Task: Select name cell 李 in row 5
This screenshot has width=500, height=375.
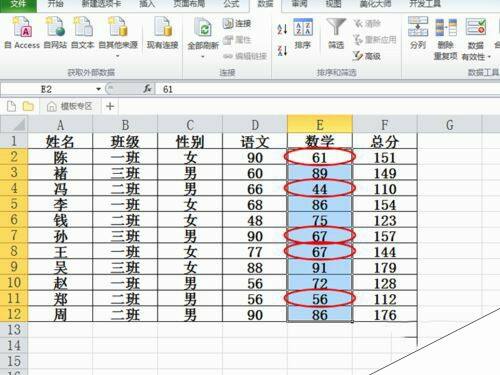Action: (x=60, y=204)
